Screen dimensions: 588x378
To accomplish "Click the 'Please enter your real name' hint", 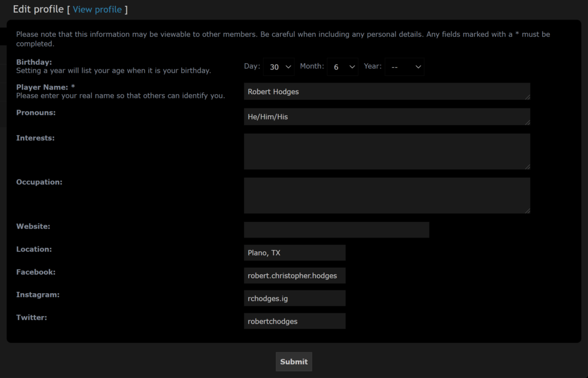I will click(x=121, y=96).
